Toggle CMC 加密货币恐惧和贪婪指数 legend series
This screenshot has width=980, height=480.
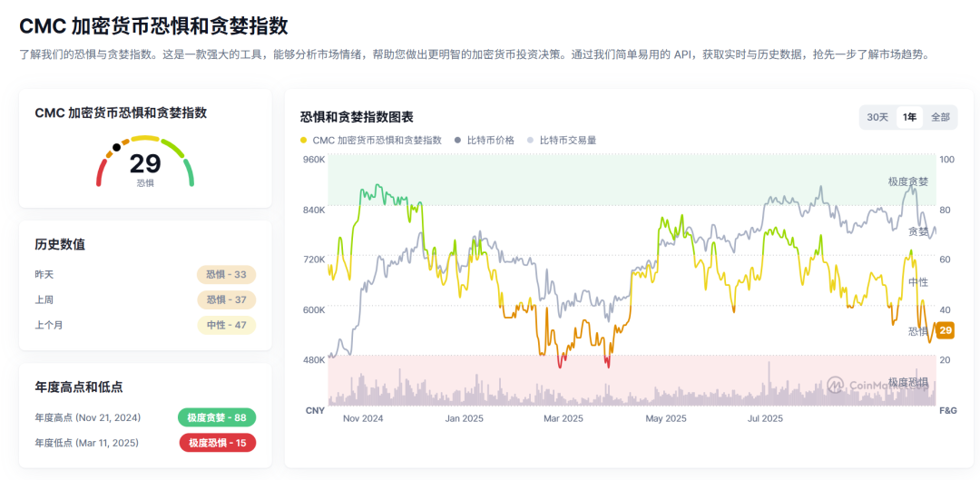[x=377, y=141]
